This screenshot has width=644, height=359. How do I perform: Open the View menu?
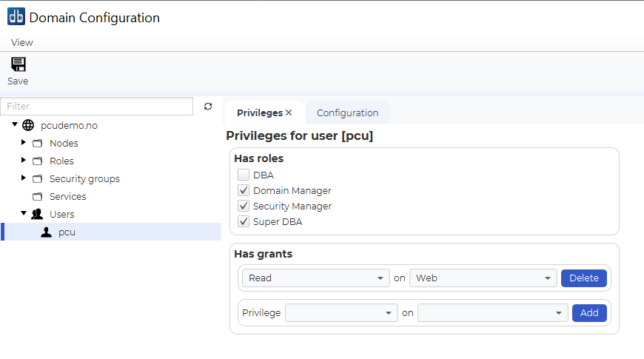(21, 43)
